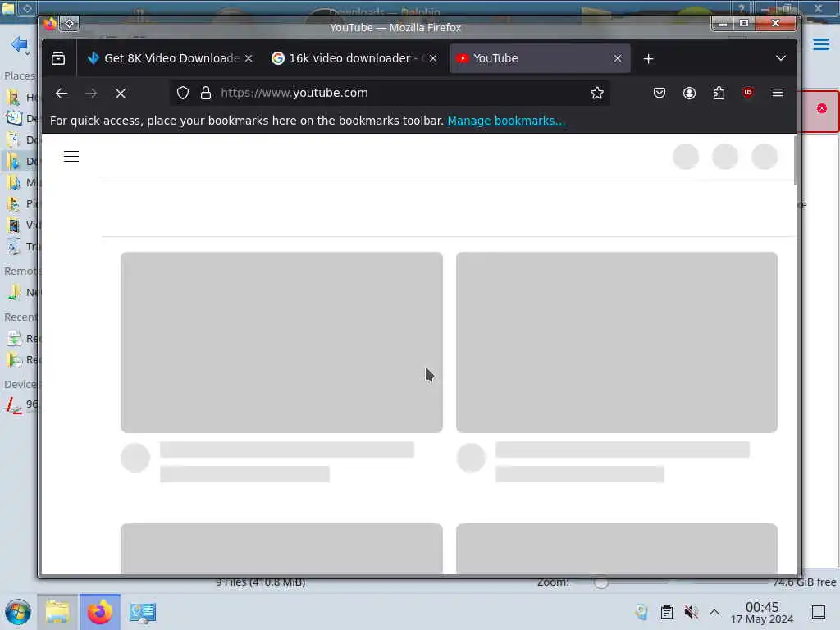Close the YouTube tab
This screenshot has height=630, width=840.
tap(618, 58)
